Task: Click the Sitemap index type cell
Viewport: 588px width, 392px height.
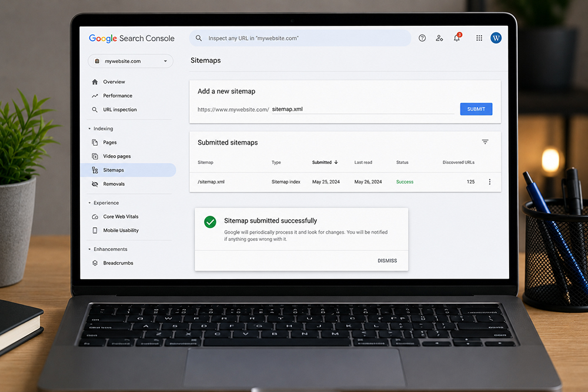Action: pyautogui.click(x=286, y=182)
